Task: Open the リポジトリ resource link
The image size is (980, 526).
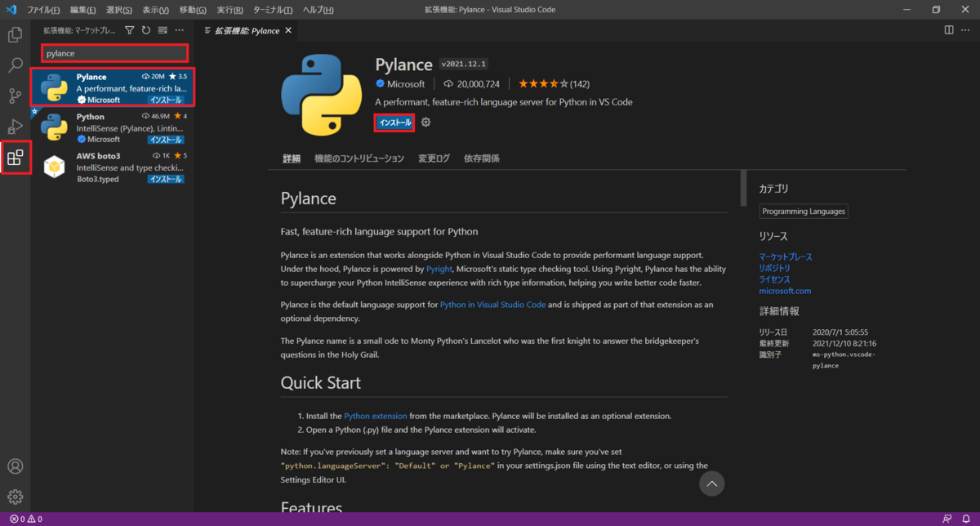Action: [774, 268]
